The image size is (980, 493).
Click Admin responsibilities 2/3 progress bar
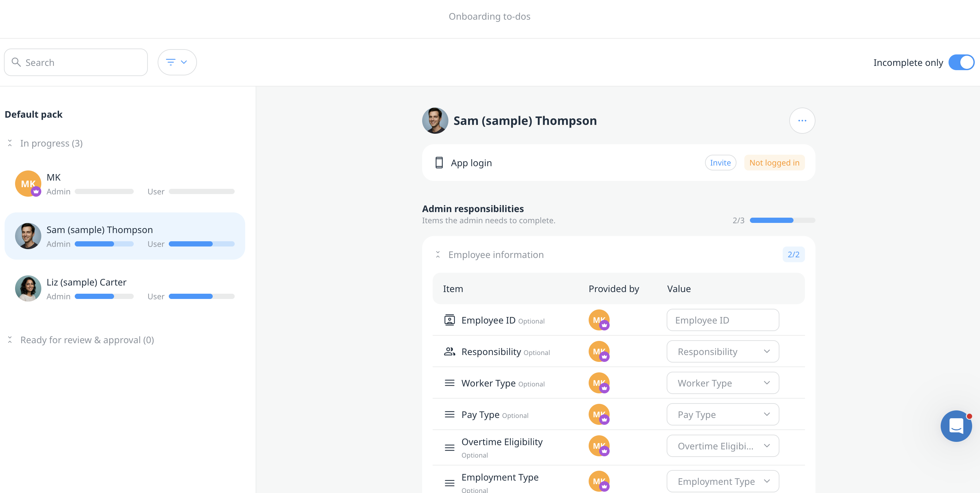click(x=782, y=220)
